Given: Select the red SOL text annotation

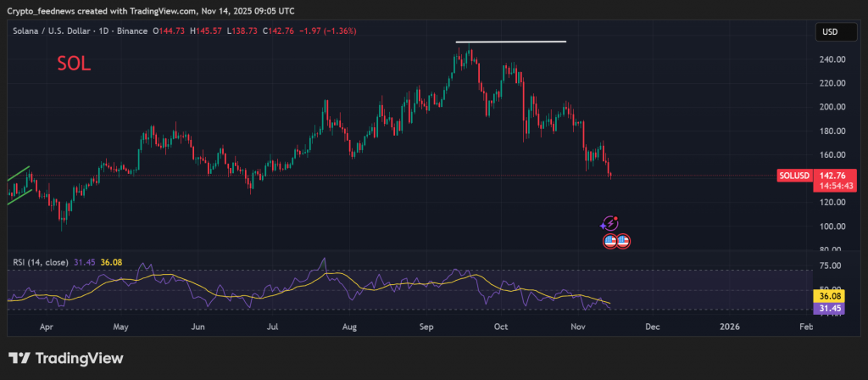Looking at the screenshot, I should (x=74, y=64).
